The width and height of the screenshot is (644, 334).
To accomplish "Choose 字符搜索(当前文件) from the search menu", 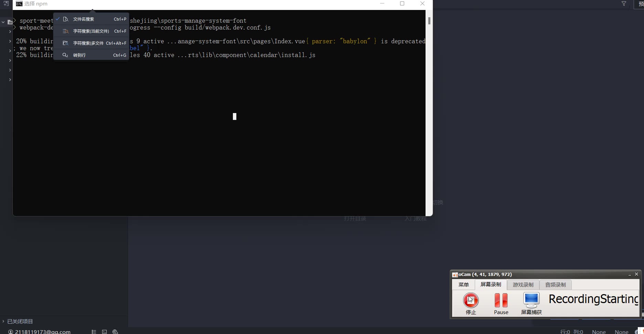I will click(x=91, y=31).
